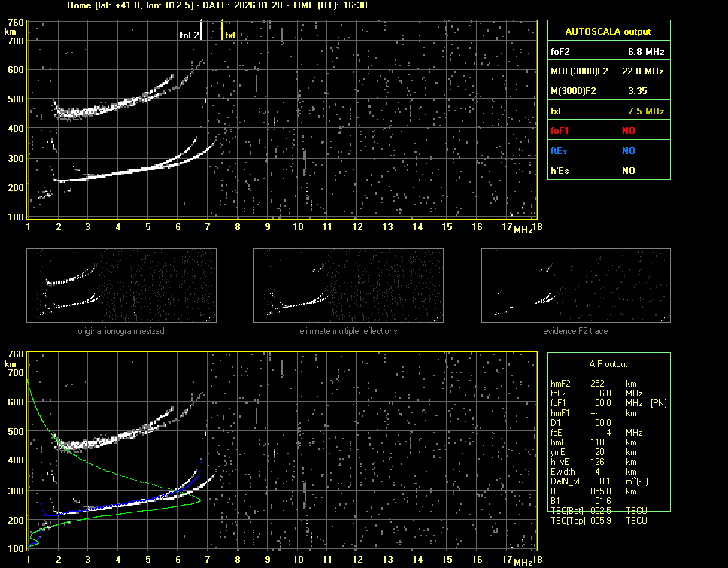Click the 10 MHz tick label on the top ionogram axis
This screenshot has height=568, width=728.
(x=298, y=227)
